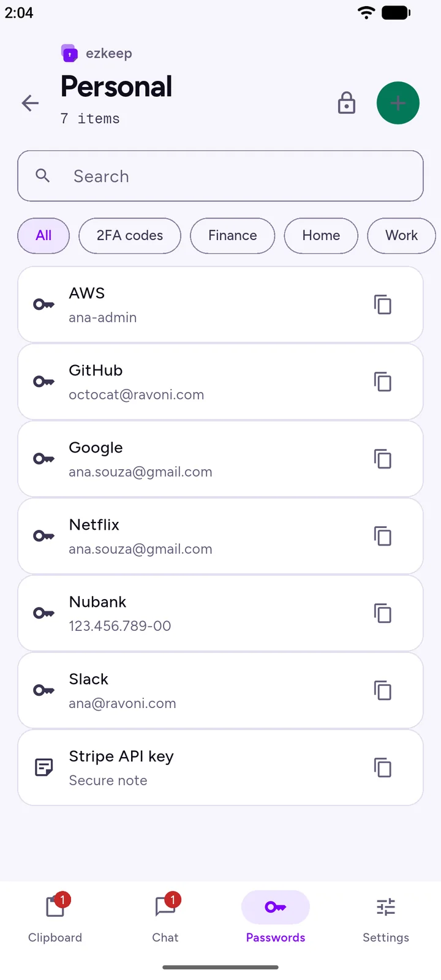
Task: Open the Stripe API key secure note
Action: coord(221,767)
